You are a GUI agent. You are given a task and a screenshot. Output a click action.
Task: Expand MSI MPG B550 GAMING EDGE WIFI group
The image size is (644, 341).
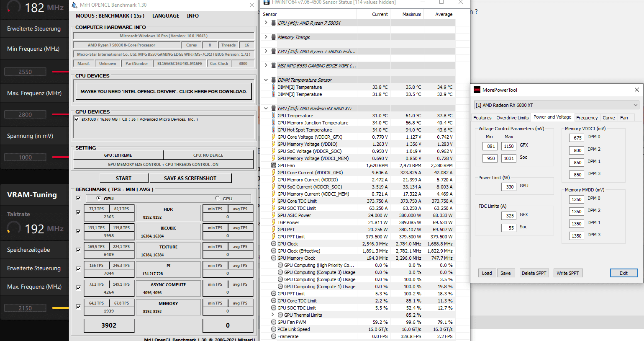[x=266, y=65]
